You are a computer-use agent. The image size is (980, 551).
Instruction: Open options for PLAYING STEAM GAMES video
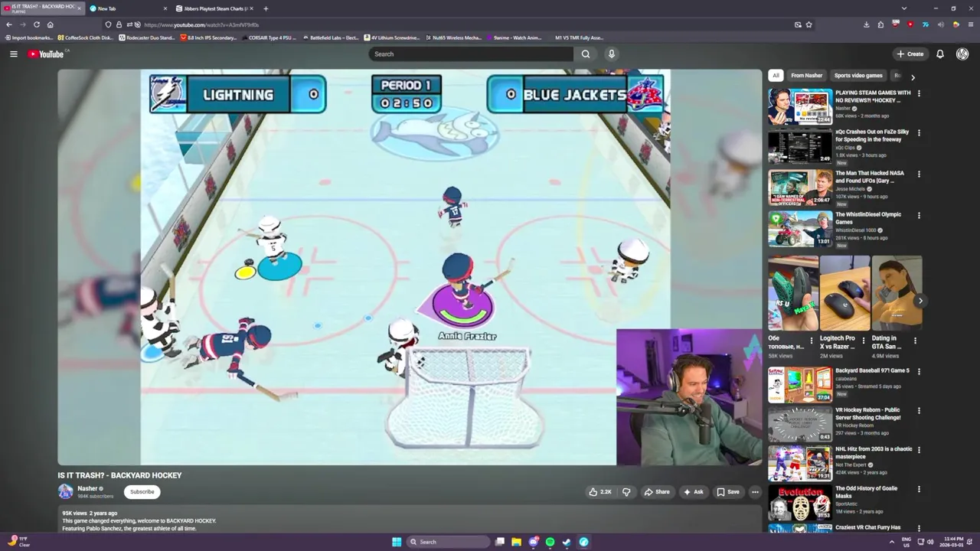[919, 93]
